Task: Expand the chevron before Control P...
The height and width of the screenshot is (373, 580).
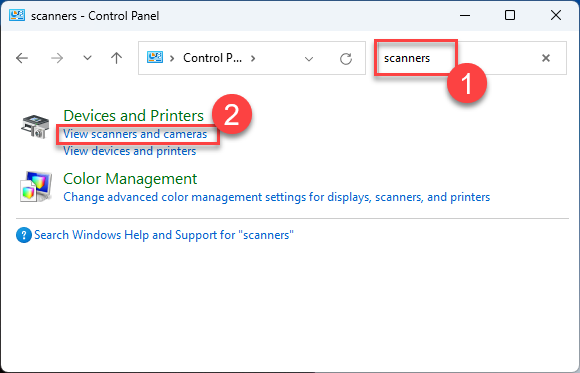Action: click(172, 58)
